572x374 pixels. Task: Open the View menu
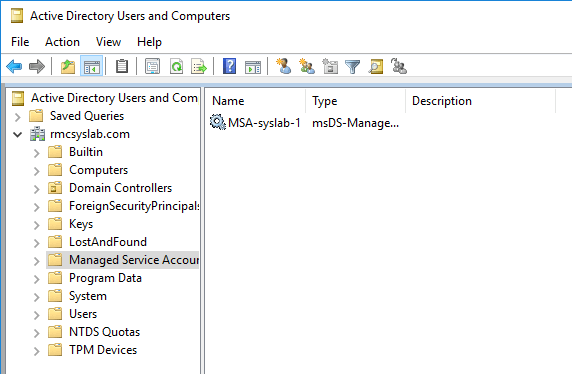[108, 42]
